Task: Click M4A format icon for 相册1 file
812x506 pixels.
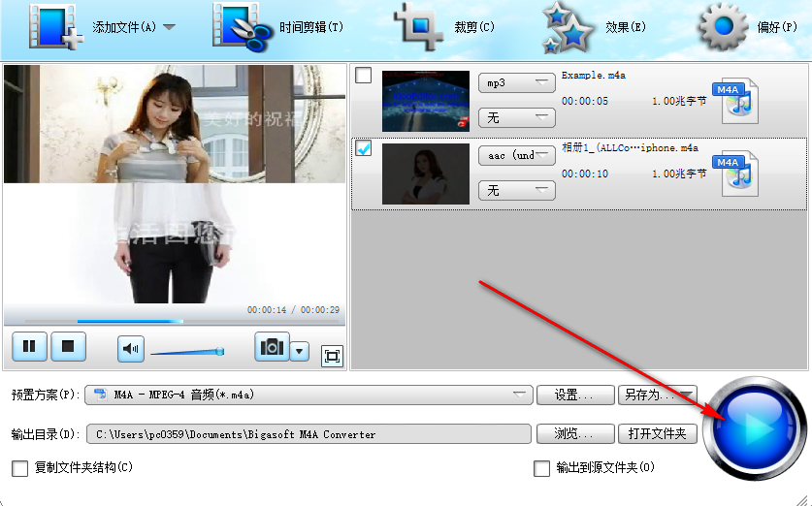Action: coord(736,174)
